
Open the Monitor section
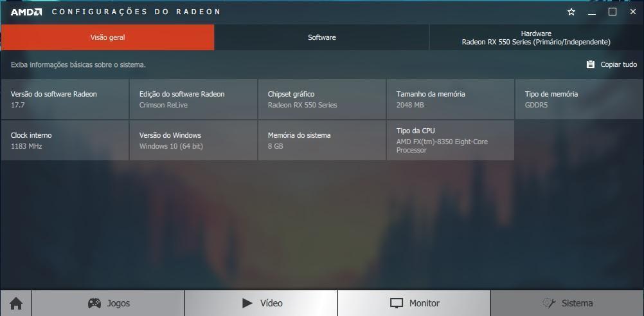coord(414,303)
